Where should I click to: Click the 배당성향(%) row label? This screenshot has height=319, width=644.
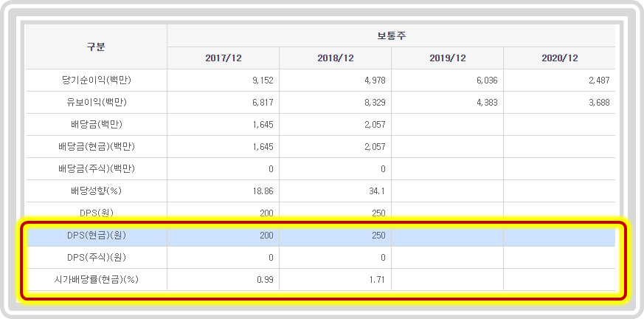pyautogui.click(x=96, y=191)
